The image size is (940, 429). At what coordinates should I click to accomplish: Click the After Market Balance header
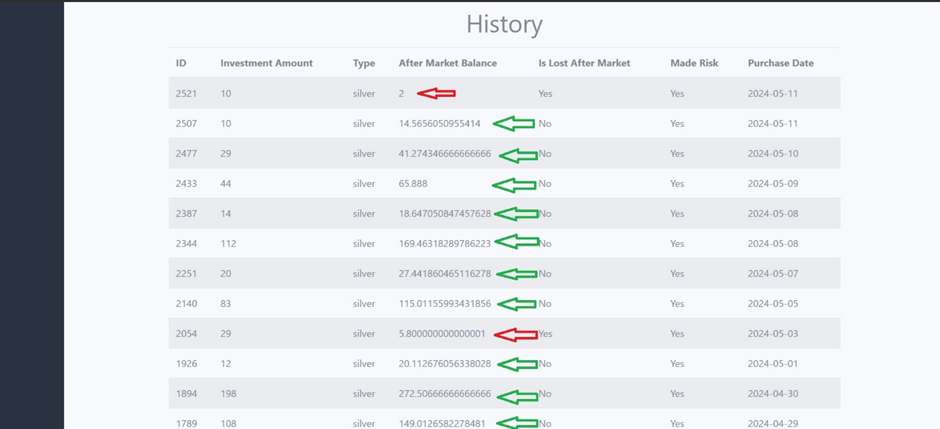447,63
